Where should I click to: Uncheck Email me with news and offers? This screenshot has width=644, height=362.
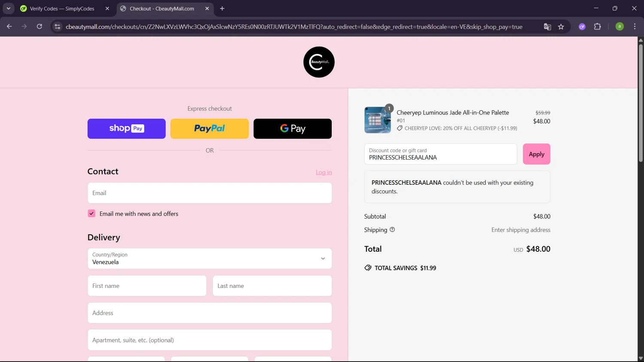pos(91,214)
